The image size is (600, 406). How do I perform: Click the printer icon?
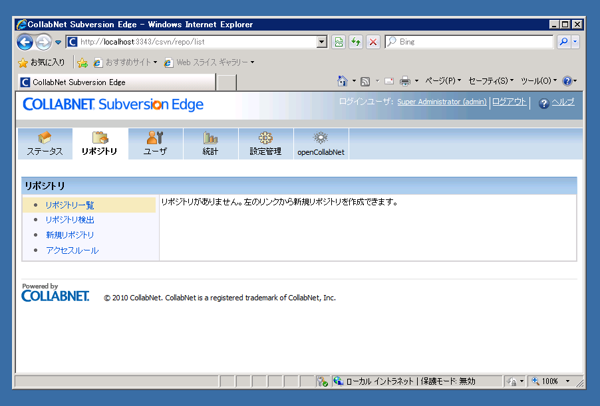pyautogui.click(x=405, y=81)
